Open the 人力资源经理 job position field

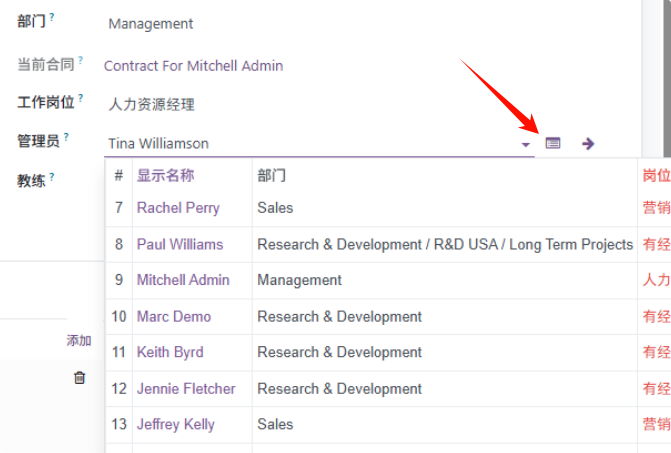click(151, 104)
